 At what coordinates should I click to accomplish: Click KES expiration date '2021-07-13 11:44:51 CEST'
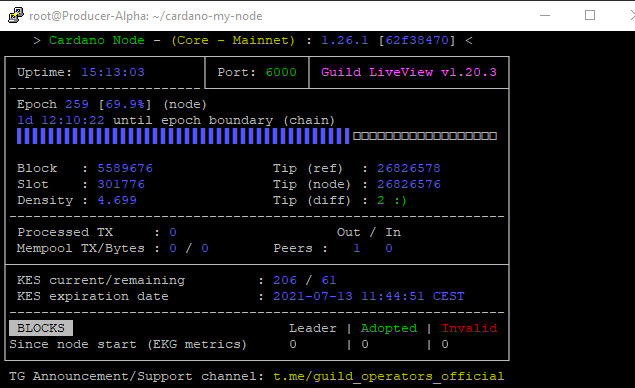click(369, 296)
